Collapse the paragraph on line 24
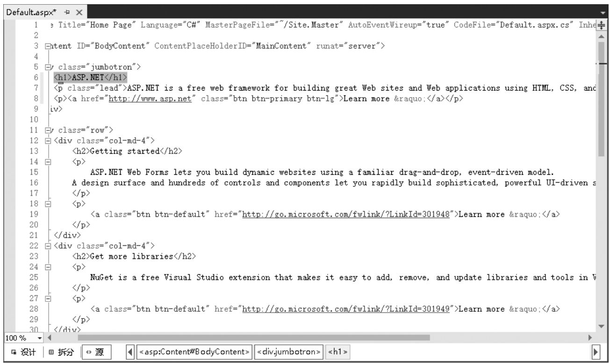The height and width of the screenshot is (364, 610). 47,266
